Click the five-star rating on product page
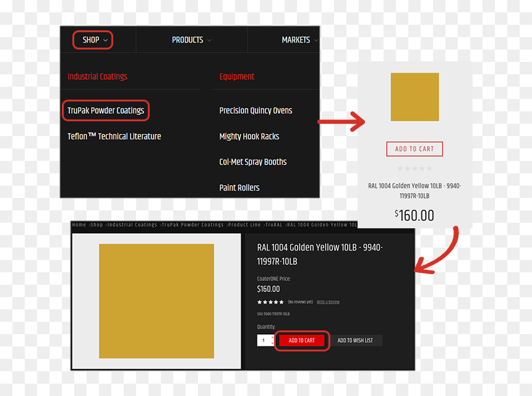 point(270,302)
